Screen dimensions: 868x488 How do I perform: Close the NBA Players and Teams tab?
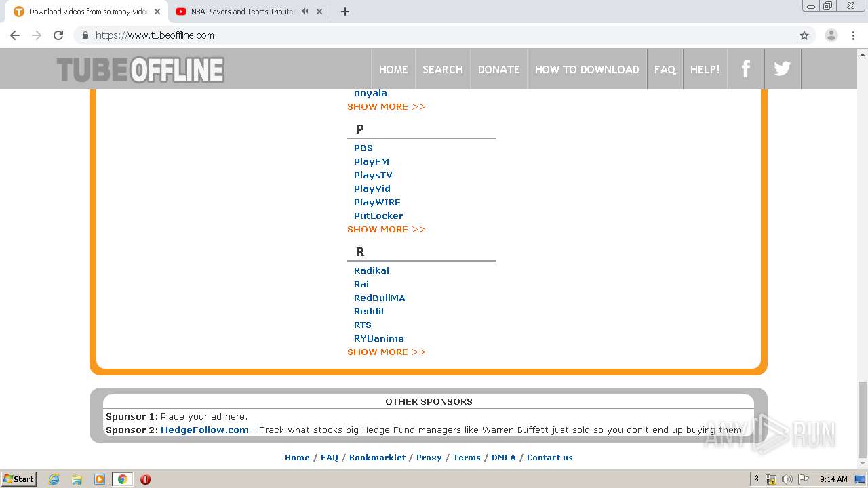[319, 12]
